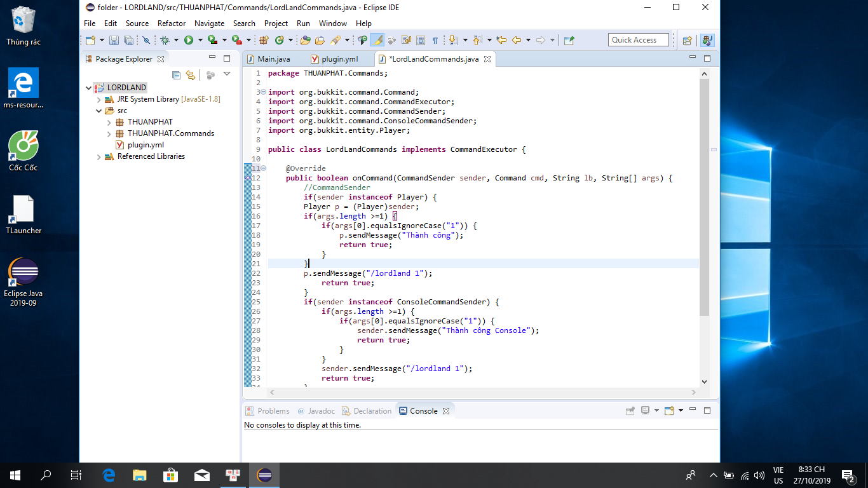Toggle Show Whitespace Characters pilcrow icon
Screen dimensions: 868x488
coord(435,40)
